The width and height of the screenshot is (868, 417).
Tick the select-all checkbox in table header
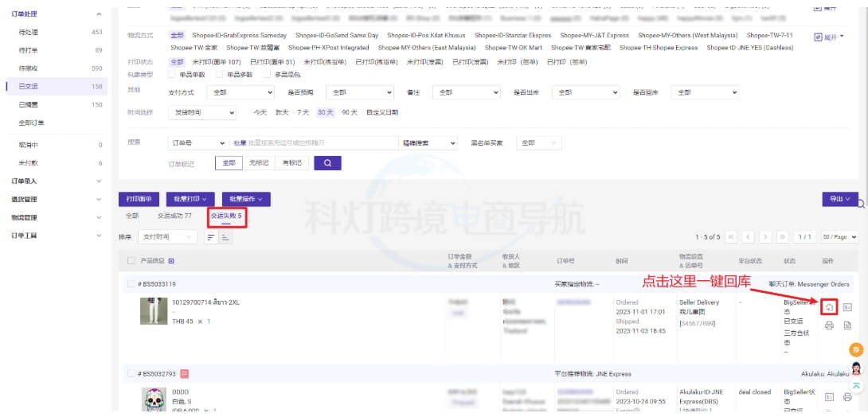(131, 261)
